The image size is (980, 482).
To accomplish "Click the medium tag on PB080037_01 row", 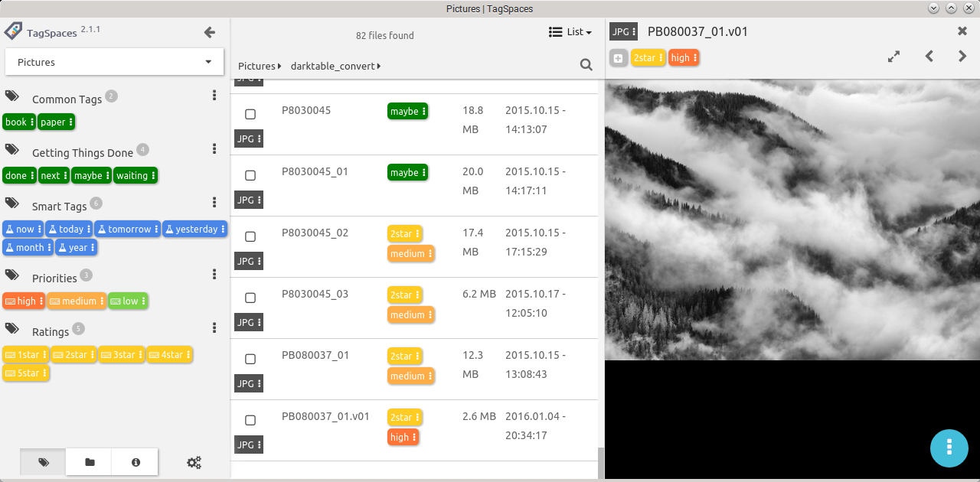I will coord(411,376).
